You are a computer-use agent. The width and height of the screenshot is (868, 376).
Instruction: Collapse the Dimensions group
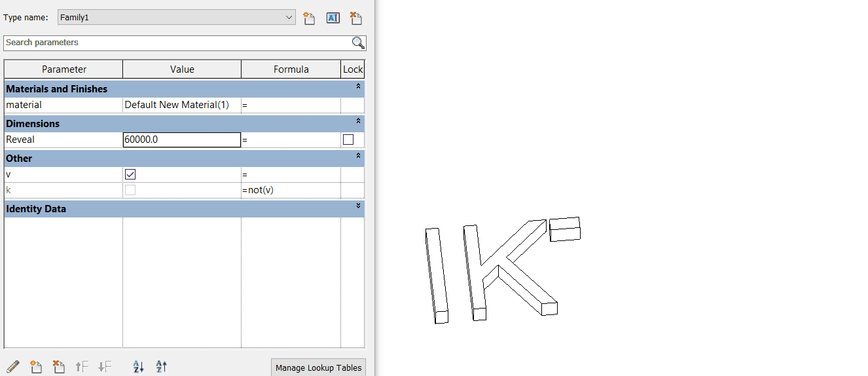pyautogui.click(x=358, y=121)
